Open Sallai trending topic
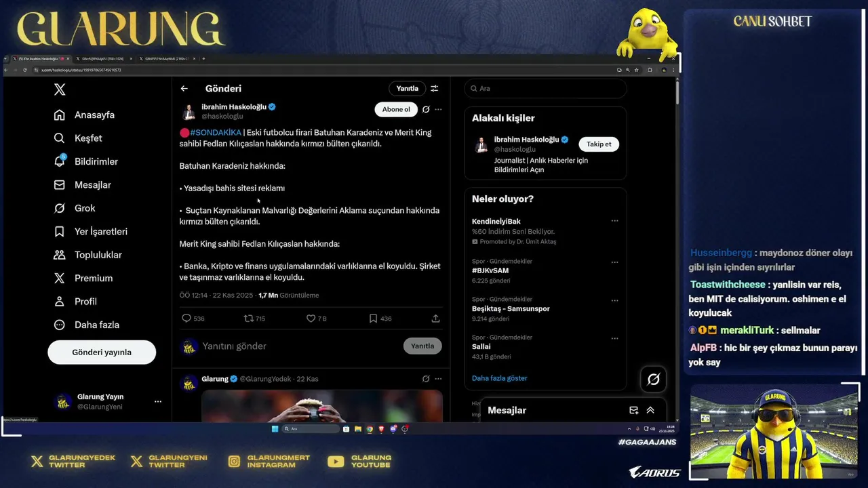 point(481,346)
